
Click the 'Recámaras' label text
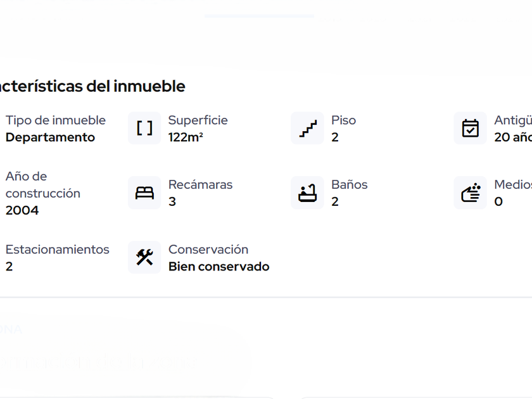(200, 185)
